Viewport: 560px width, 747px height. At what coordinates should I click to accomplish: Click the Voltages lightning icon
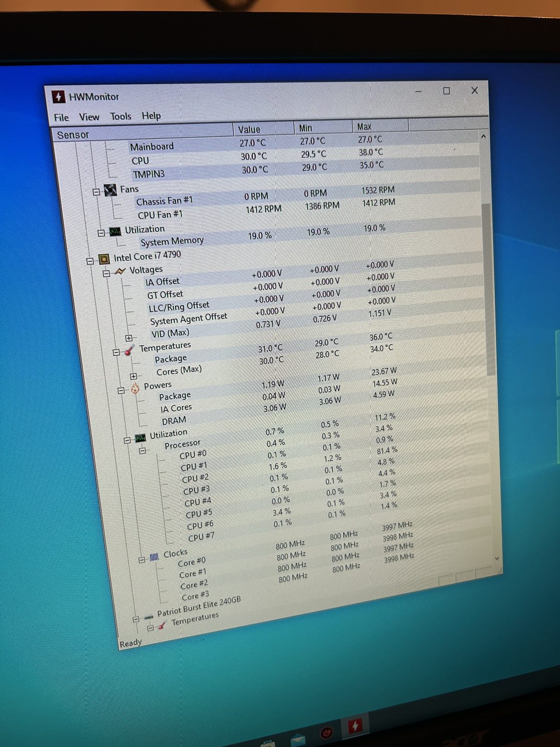coord(120,272)
